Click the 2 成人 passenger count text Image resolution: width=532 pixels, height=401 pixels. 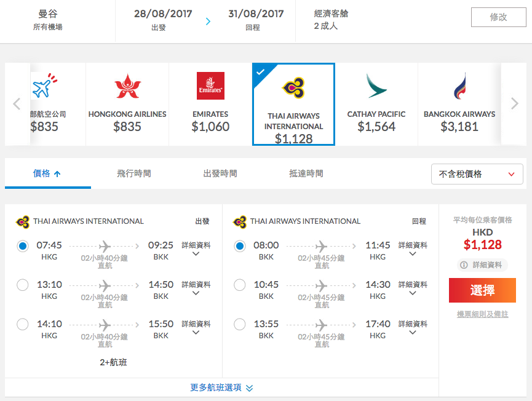326,26
